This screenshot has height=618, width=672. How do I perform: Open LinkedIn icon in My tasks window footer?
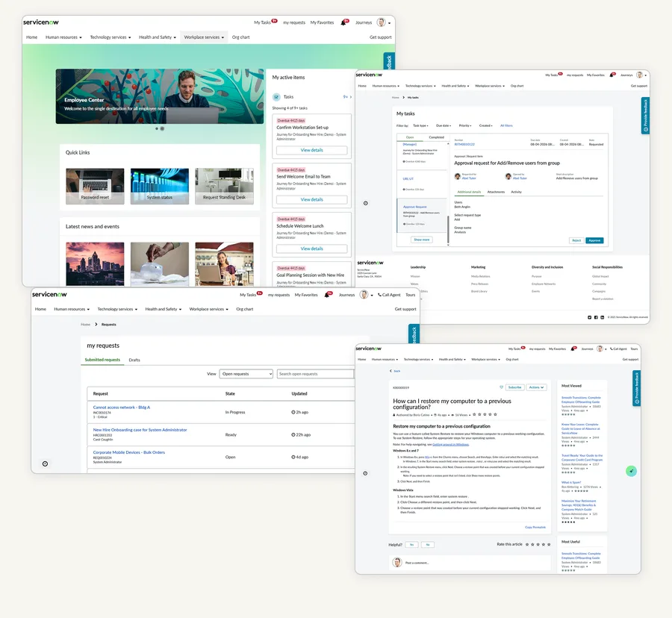[602, 317]
